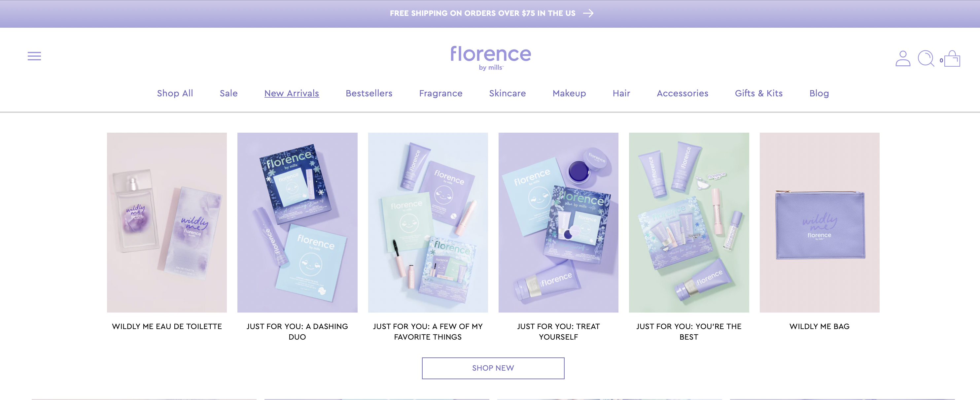The height and width of the screenshot is (400, 980).
Task: Click the free shipping banner arrow
Action: click(588, 13)
